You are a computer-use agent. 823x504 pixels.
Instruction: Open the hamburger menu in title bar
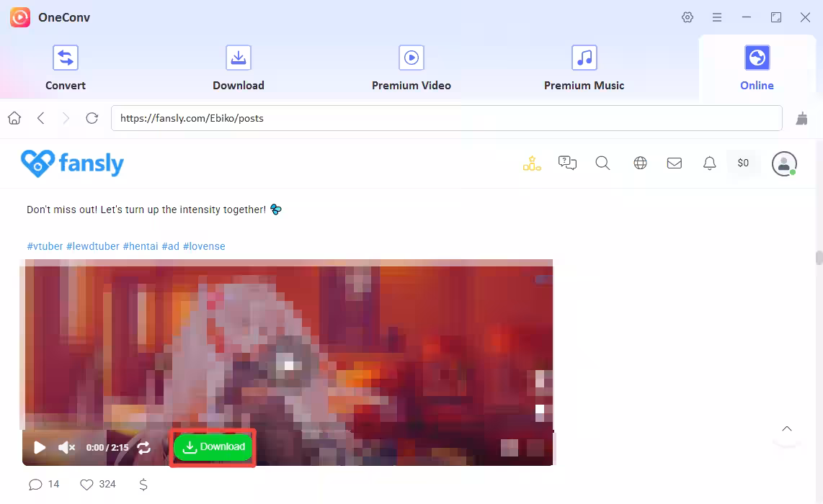coord(716,17)
